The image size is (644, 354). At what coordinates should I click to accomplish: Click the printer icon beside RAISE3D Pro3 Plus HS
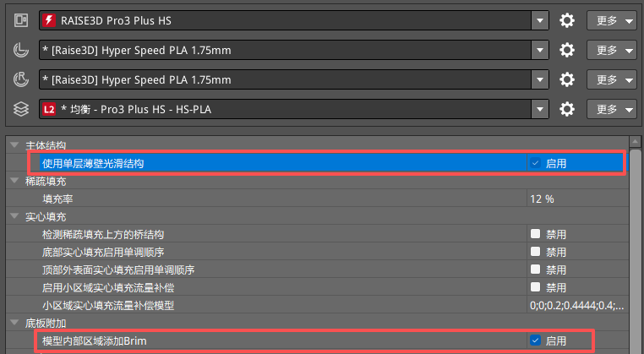pyautogui.click(x=21, y=20)
